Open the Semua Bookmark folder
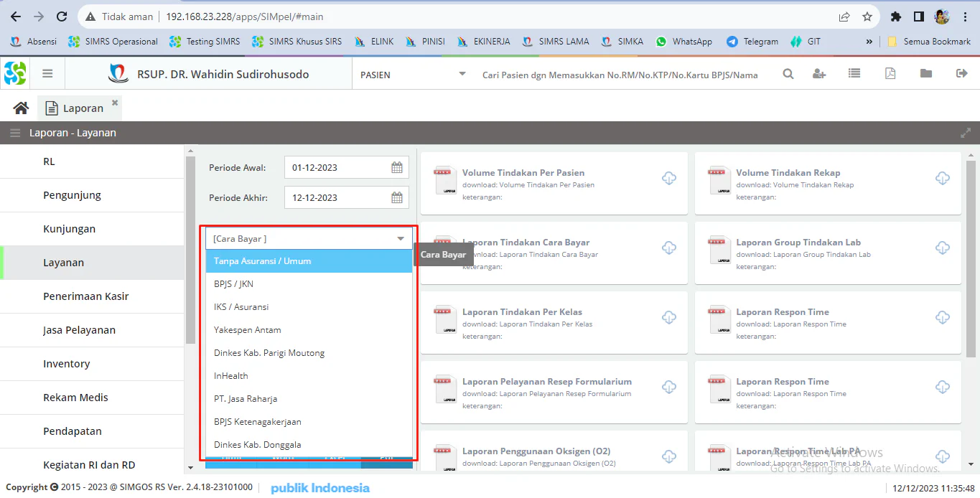The width and height of the screenshot is (980, 498). [929, 42]
